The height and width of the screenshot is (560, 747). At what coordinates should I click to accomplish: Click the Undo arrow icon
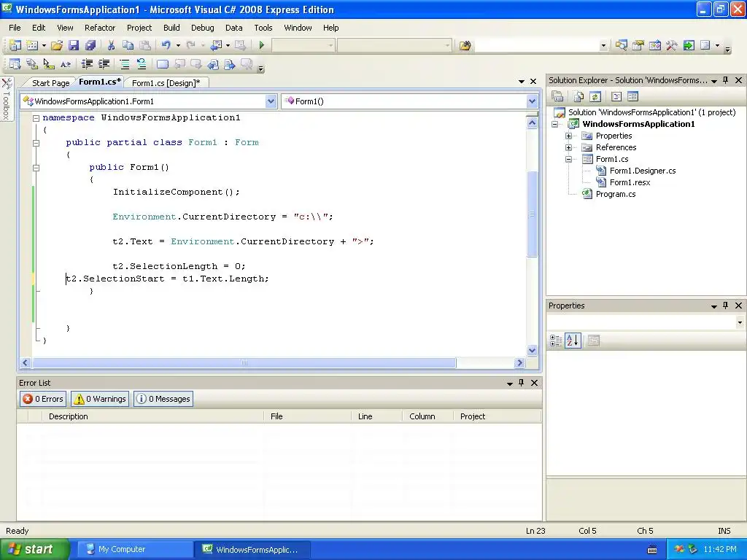[x=166, y=45]
